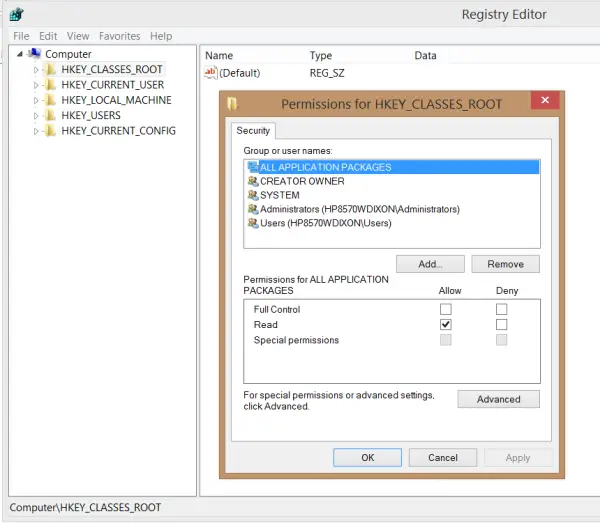Click the Special permissions label
Image resolution: width=600 pixels, height=523 pixels.
click(x=296, y=340)
